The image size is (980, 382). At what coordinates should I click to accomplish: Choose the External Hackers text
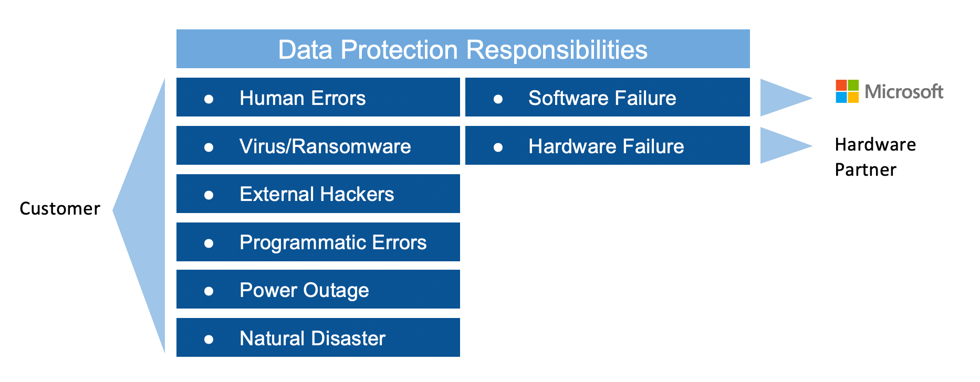[x=317, y=194]
